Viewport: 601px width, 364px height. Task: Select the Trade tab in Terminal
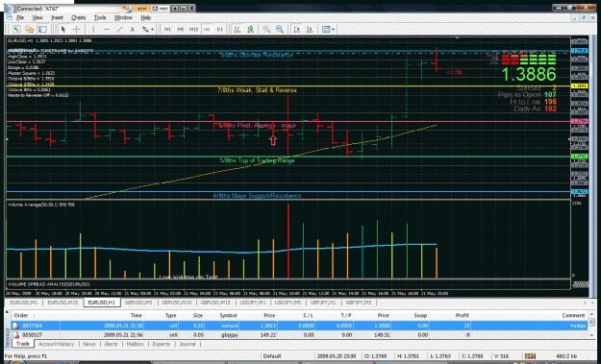click(23, 344)
